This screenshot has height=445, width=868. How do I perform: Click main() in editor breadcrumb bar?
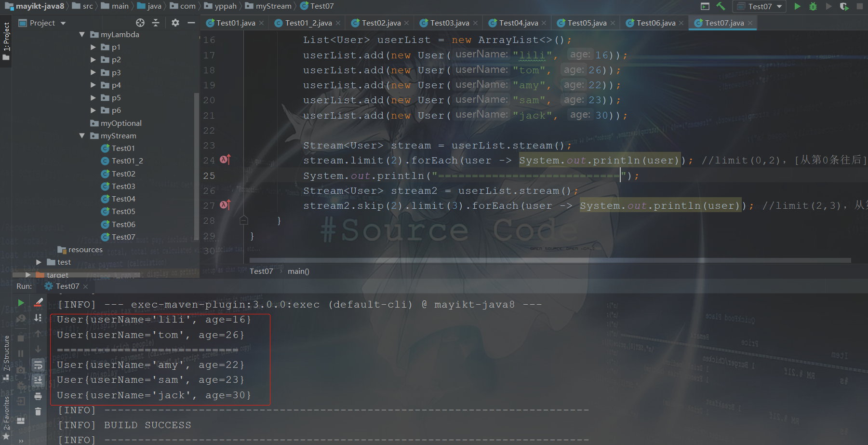click(x=298, y=271)
